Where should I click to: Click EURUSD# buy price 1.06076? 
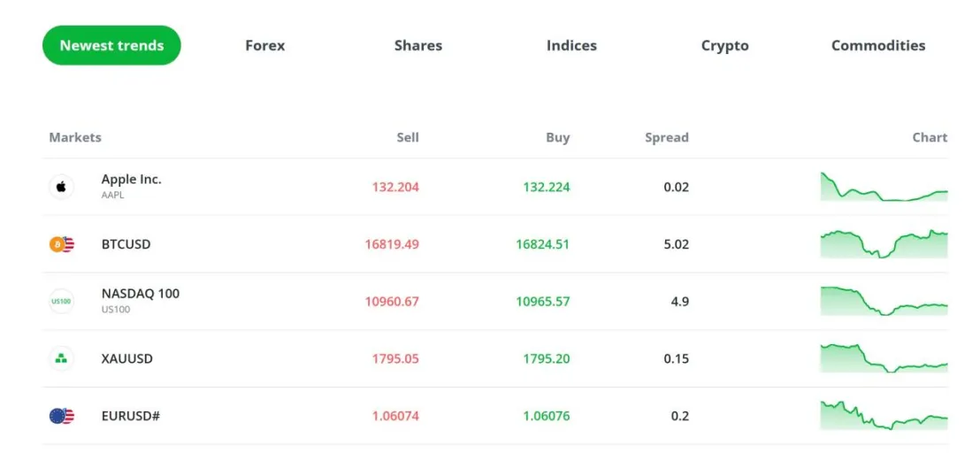547,416
